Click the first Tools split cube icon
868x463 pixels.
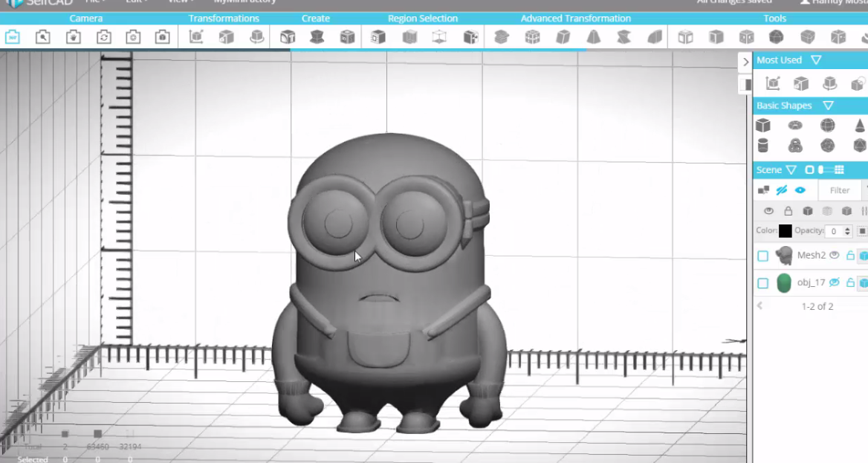pyautogui.click(x=685, y=37)
